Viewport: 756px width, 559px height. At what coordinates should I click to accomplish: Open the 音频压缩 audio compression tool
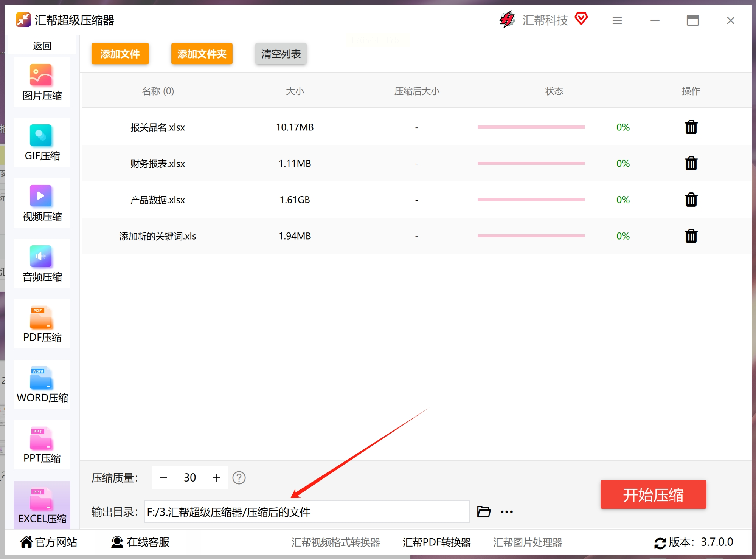click(x=42, y=263)
